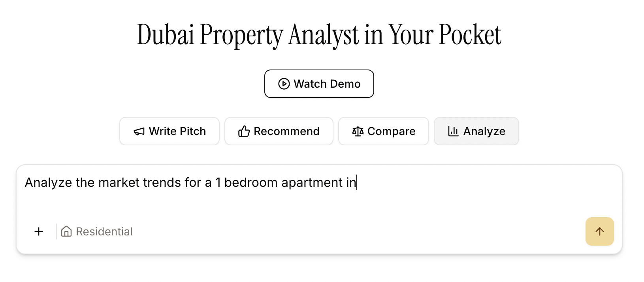
Task: Click the play circle icon in Watch Demo
Action: pyautogui.click(x=284, y=84)
